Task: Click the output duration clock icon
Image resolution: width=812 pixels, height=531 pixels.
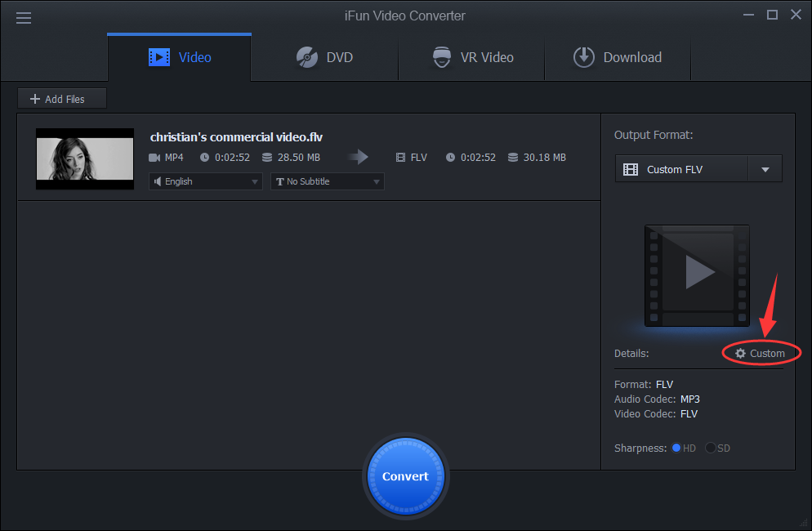Action: tap(451, 158)
